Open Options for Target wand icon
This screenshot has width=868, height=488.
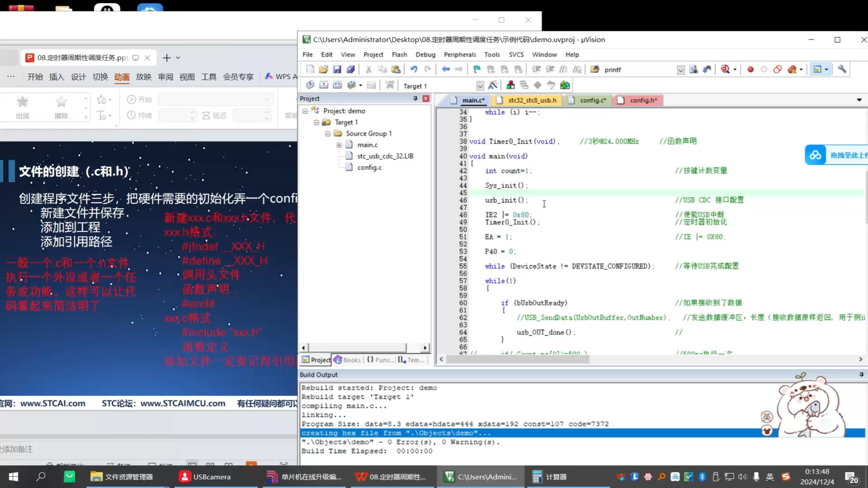click(493, 85)
